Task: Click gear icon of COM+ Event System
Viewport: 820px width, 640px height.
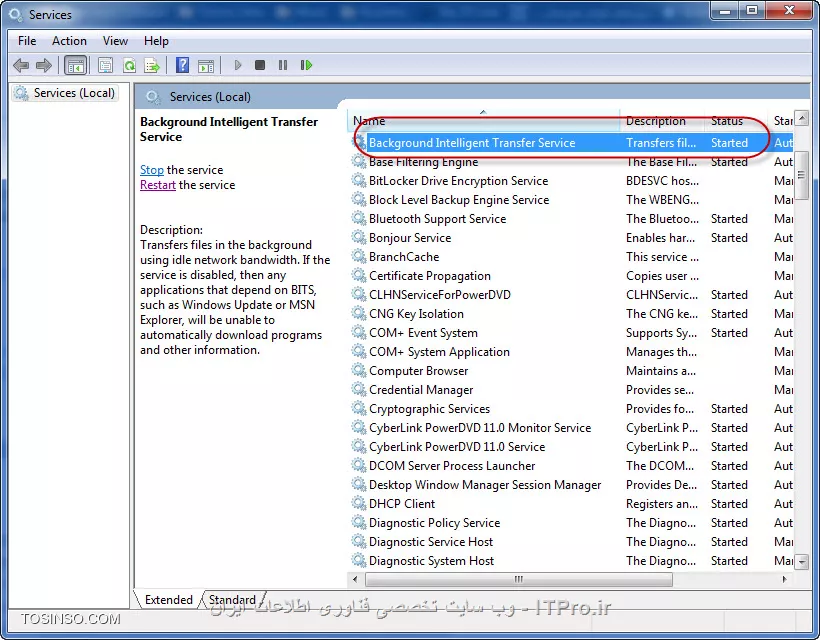Action: (x=358, y=333)
